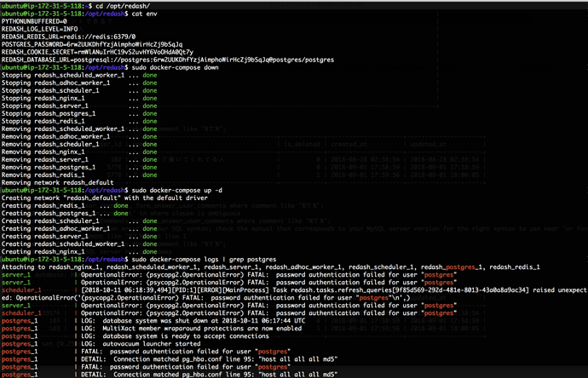The image size is (588, 378).
Task: Click 'Stopping redash_adhoc_worker_1' line
Action: (79, 83)
